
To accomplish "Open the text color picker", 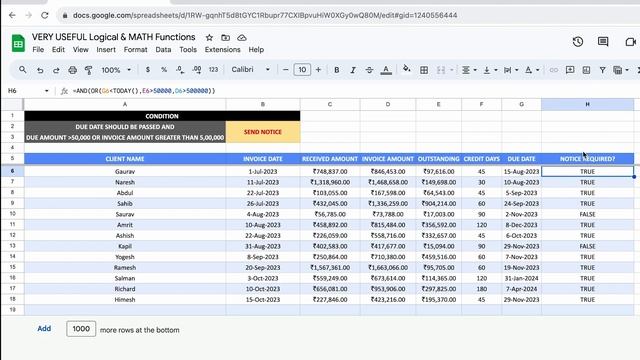I will [386, 70].
